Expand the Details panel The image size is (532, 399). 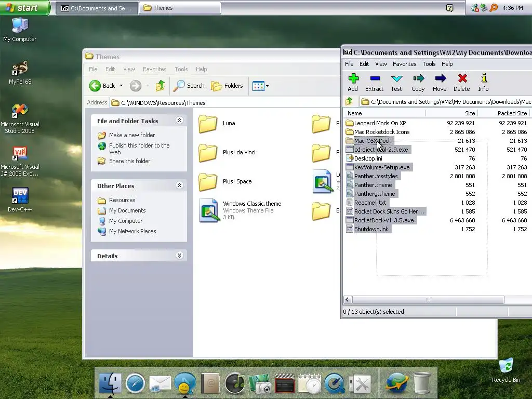(179, 256)
